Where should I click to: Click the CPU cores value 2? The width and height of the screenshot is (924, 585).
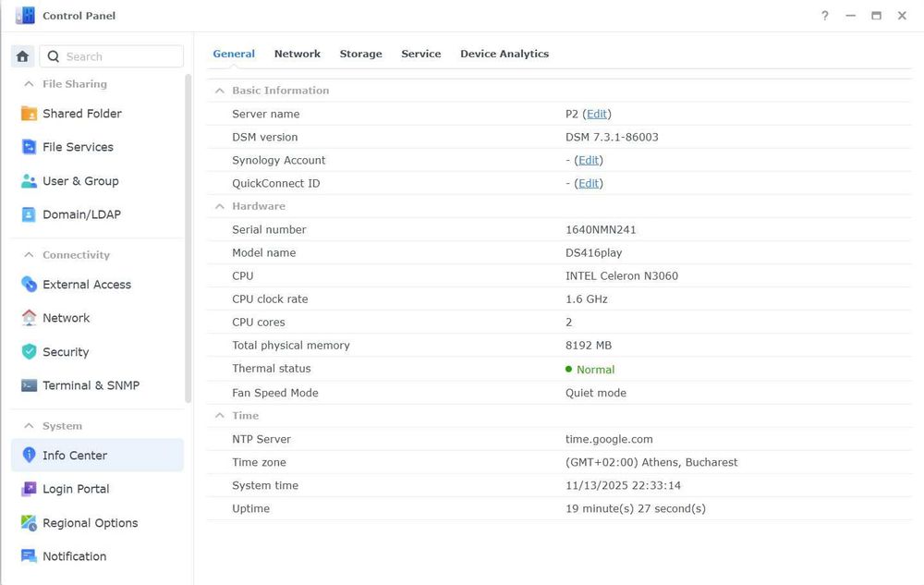(x=568, y=323)
